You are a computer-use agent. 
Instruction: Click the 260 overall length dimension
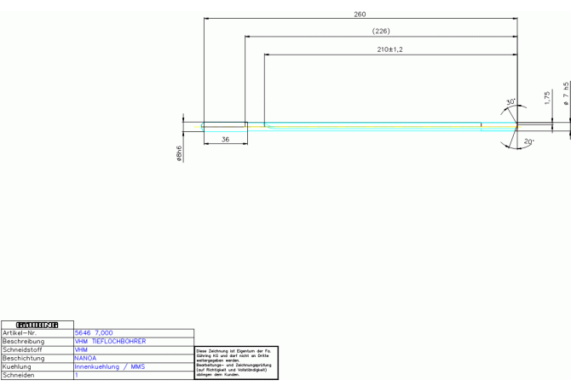360,14
